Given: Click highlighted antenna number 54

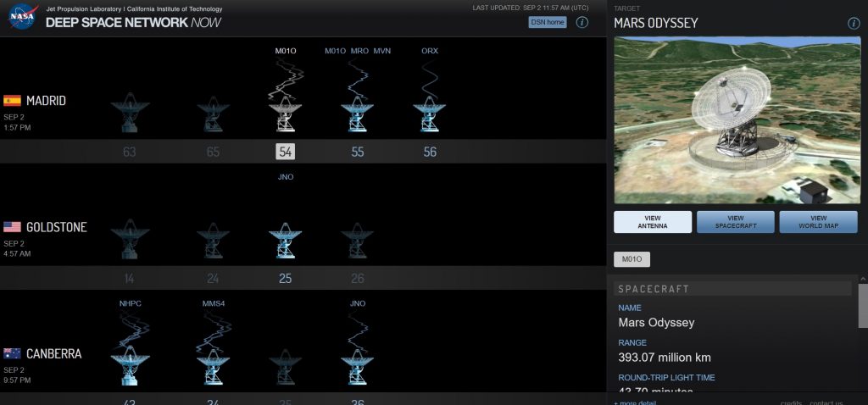Looking at the screenshot, I should tap(286, 152).
